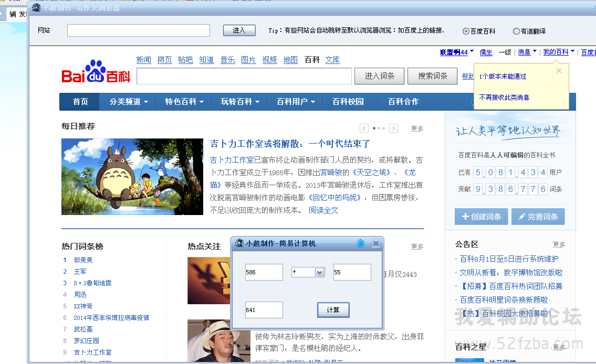
Task: Open notice 百度百科明星词条换新颜啦
Action: [x=504, y=300]
